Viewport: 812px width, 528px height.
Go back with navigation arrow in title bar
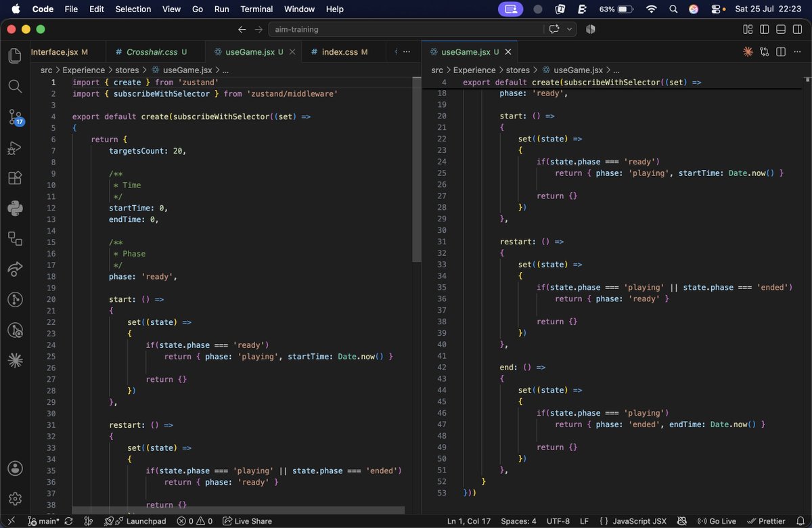click(x=242, y=30)
